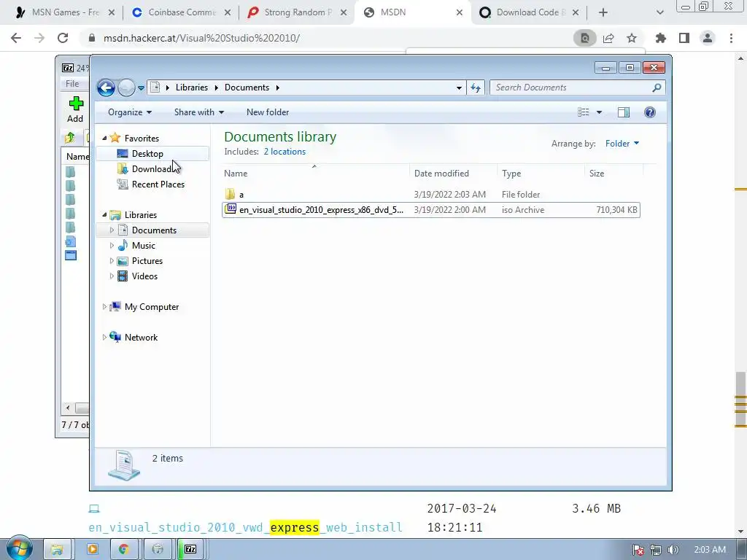Bookmark this page with the star icon
The image size is (747, 560).
click(x=632, y=38)
